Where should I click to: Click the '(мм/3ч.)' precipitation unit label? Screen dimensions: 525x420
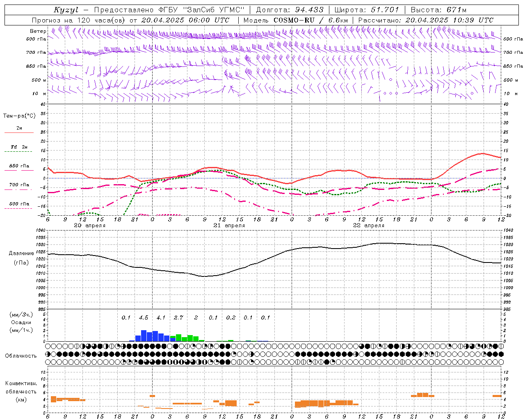tap(21, 315)
